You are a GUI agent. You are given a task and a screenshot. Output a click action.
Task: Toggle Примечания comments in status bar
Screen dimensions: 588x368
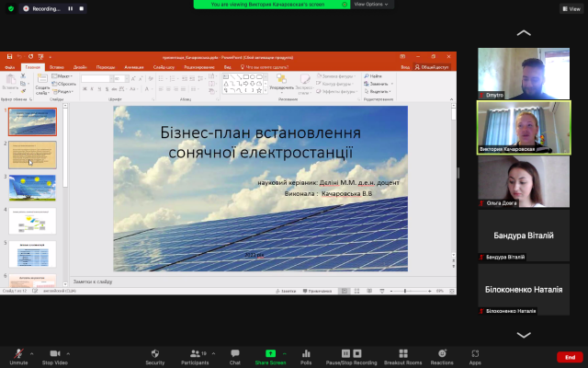click(317, 291)
